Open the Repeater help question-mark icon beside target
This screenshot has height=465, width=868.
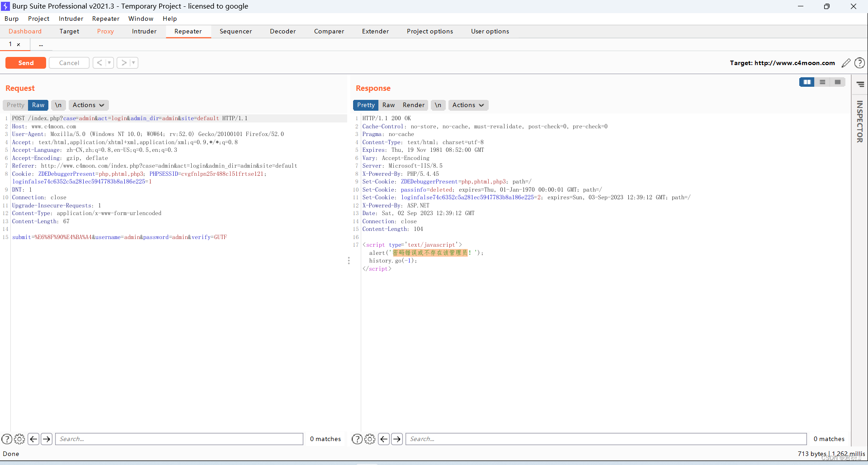(x=859, y=63)
